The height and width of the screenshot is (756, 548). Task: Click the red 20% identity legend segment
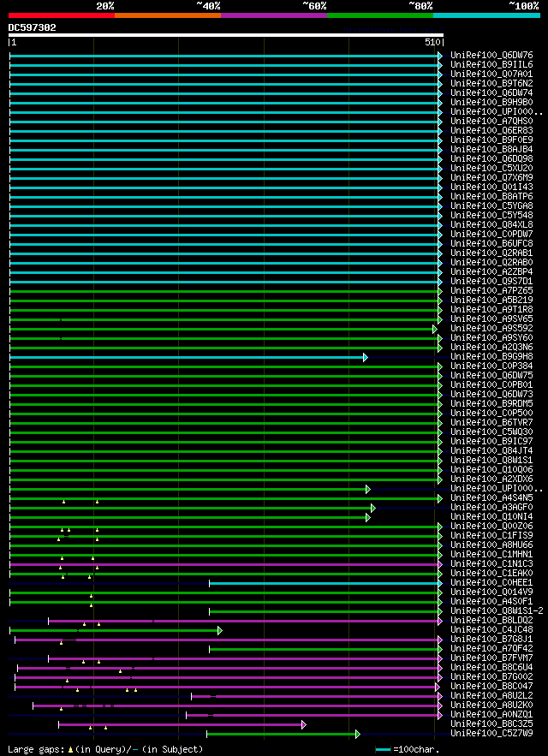62,15
